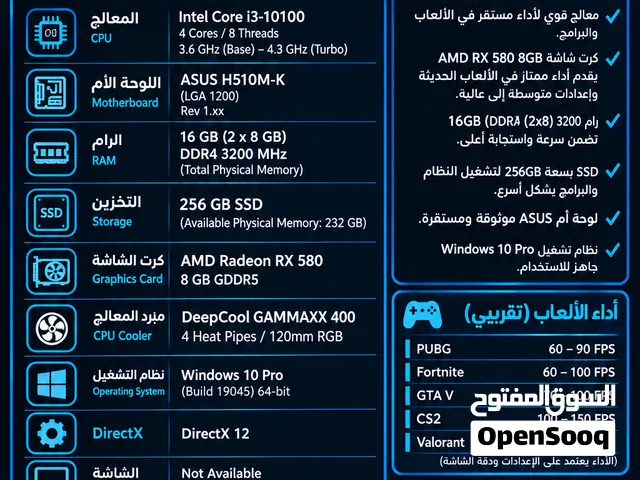640x480 pixels.
Task: Click the كرت الشاشة Arabic heading
Action: coord(128,260)
